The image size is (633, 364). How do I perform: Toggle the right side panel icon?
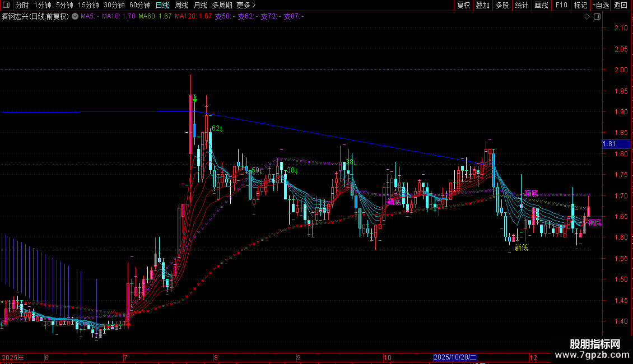[597, 17]
